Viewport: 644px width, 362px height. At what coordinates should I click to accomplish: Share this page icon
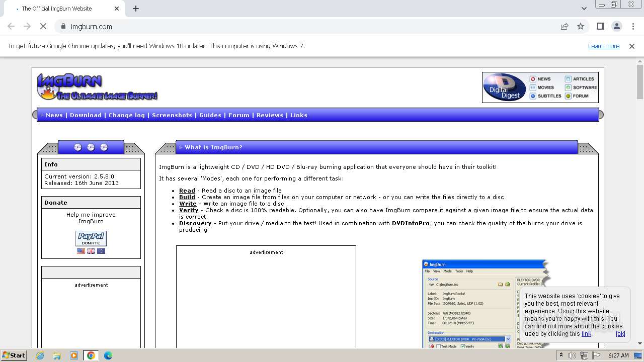click(565, 26)
